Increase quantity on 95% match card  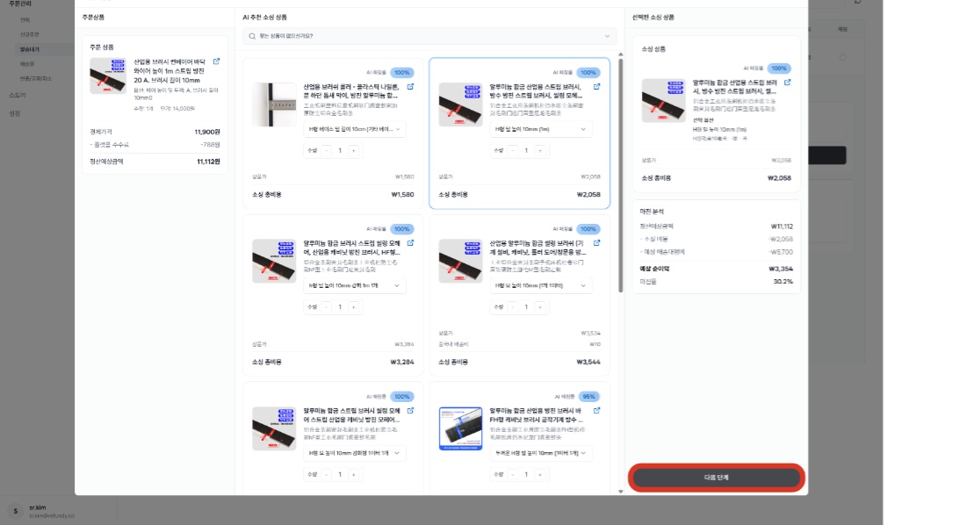pos(540,474)
